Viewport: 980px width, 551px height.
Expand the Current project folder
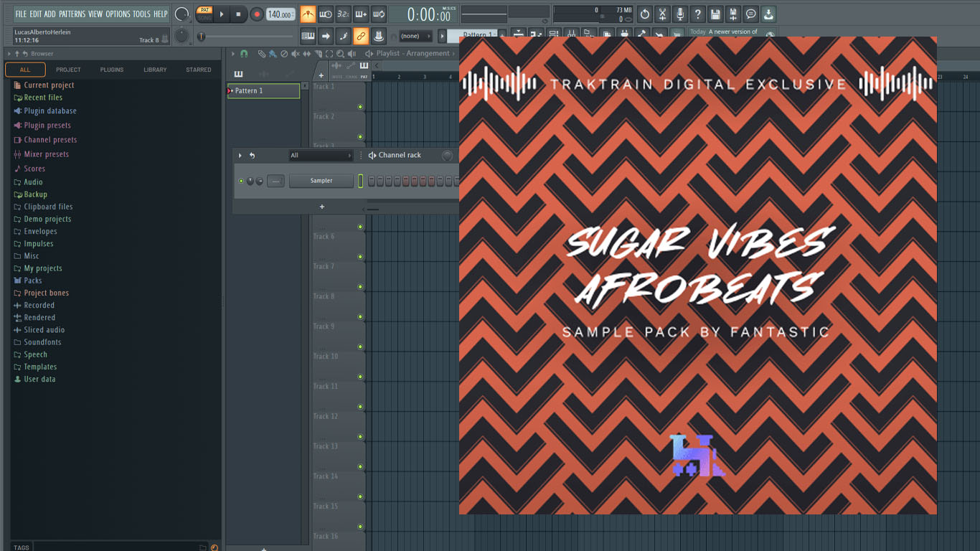tap(49, 85)
